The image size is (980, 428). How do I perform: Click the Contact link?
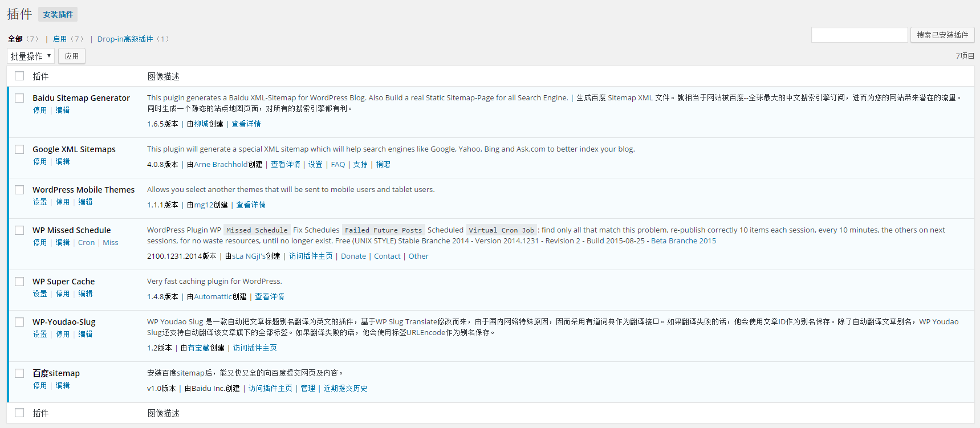click(x=388, y=256)
